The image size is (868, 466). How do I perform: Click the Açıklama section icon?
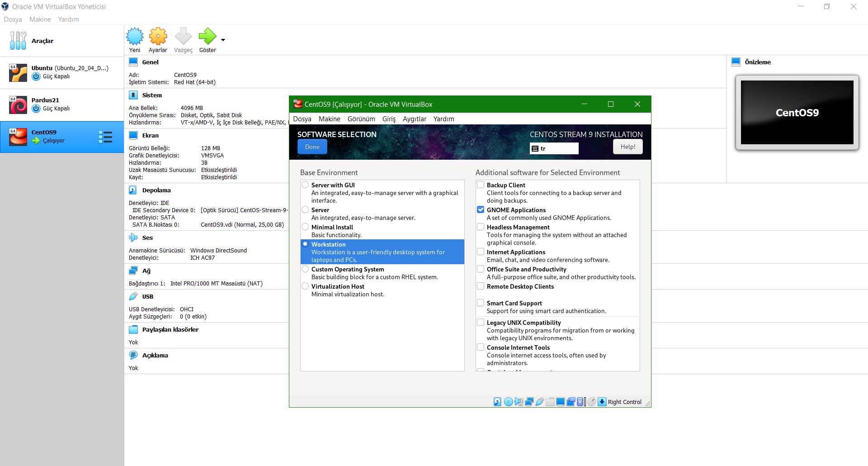click(133, 355)
